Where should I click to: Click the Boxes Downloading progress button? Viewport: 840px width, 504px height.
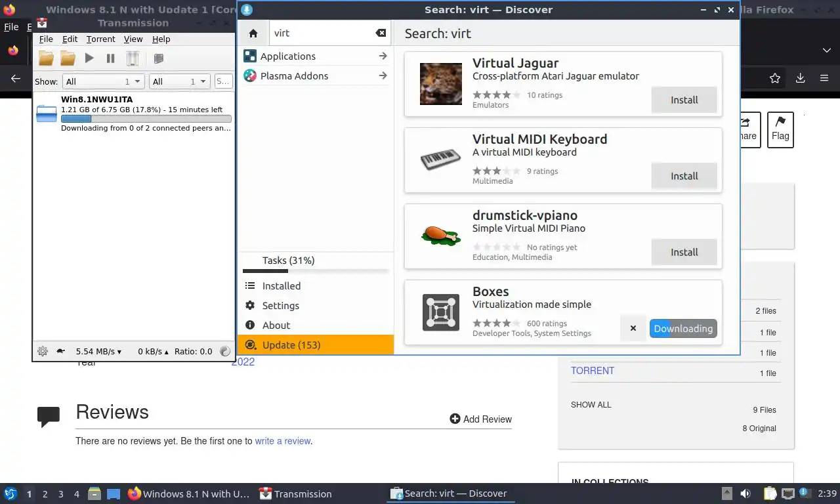pyautogui.click(x=683, y=328)
